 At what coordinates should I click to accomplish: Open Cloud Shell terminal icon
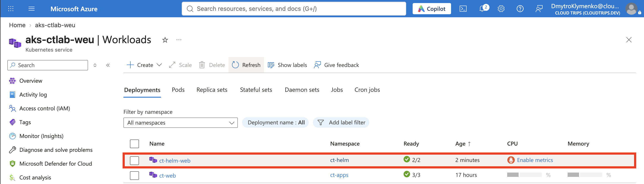463,9
